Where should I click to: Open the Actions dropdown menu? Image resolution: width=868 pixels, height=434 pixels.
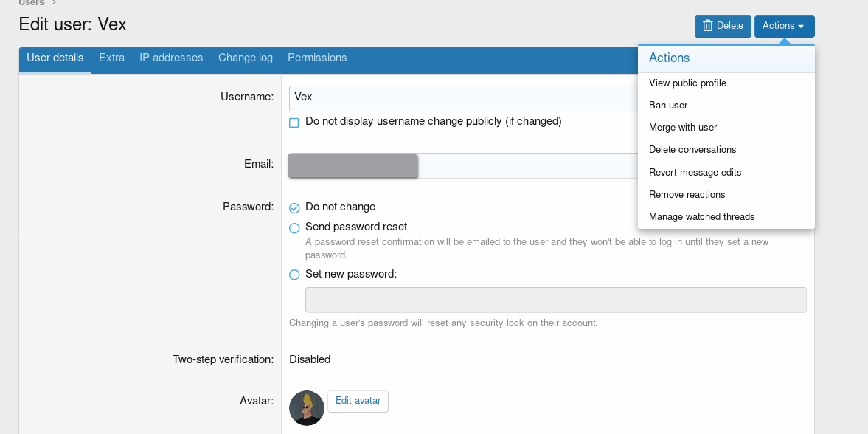[784, 26]
